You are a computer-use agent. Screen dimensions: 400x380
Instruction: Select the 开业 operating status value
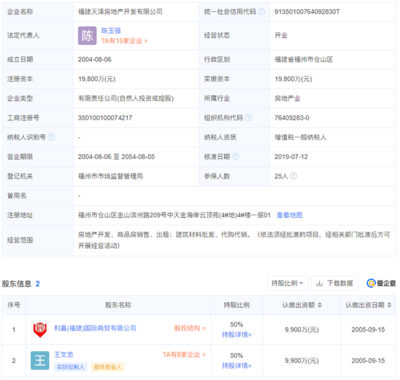[x=281, y=35]
